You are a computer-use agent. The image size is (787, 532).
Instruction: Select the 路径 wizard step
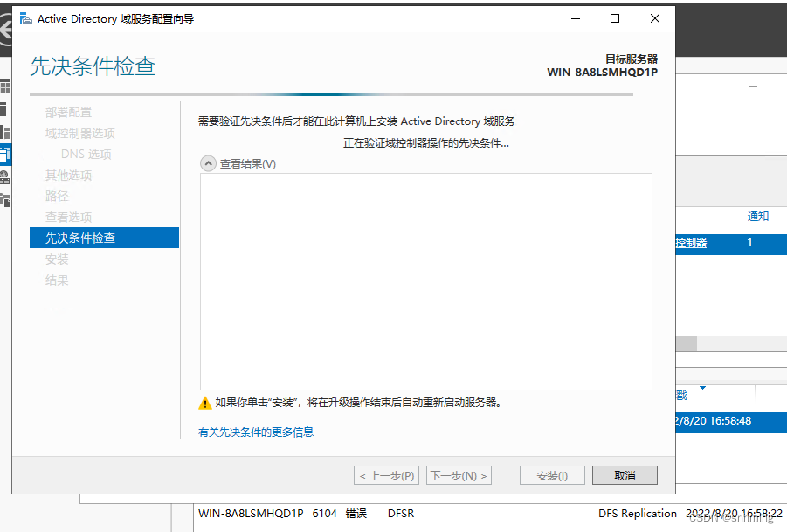point(57,197)
